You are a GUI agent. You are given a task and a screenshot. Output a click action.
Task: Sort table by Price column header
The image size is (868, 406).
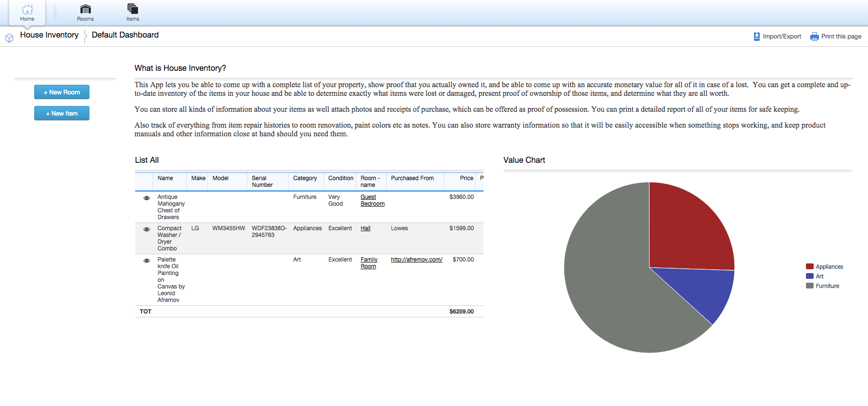[467, 178]
